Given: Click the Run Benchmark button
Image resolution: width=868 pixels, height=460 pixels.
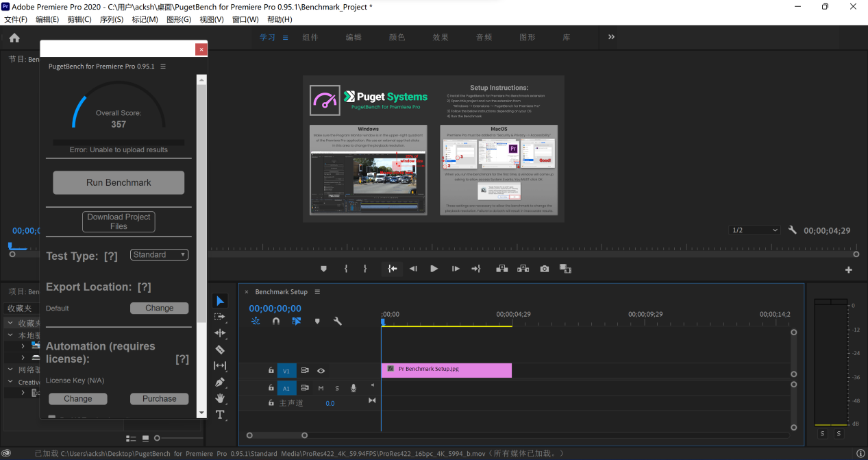Looking at the screenshot, I should click(119, 182).
